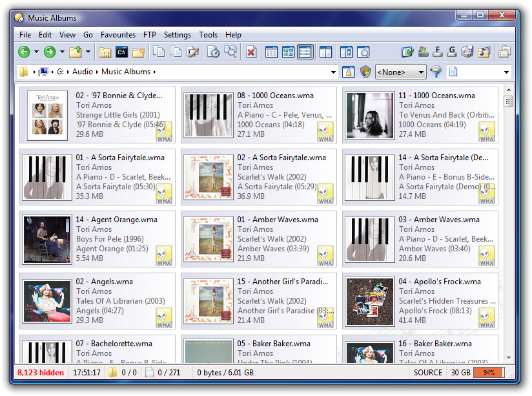Toggle admin mode shield icon
The width and height of the screenshot is (532, 396).
tap(365, 72)
